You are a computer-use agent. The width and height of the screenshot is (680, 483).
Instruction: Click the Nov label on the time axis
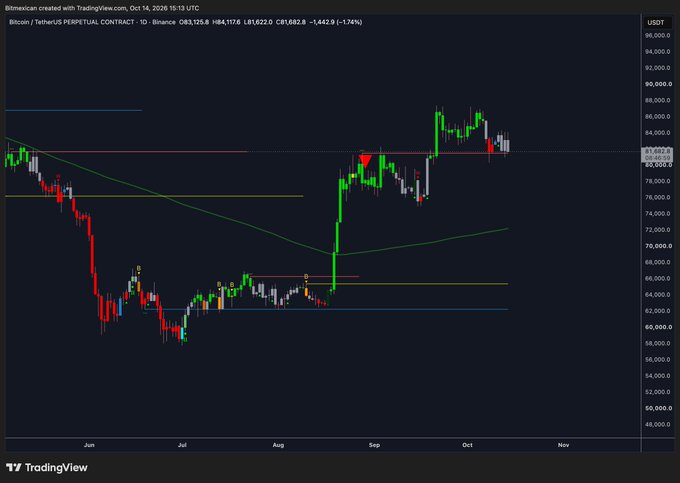pyautogui.click(x=563, y=445)
